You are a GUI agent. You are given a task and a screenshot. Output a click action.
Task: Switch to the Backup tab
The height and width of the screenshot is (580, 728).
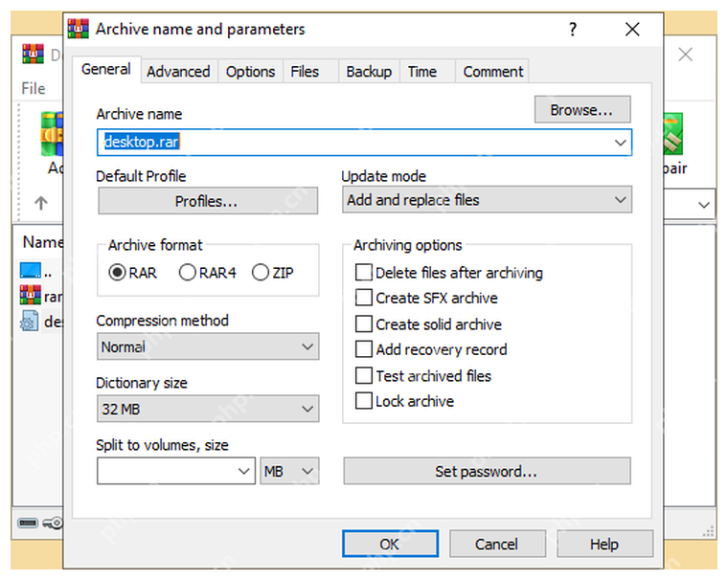click(369, 72)
